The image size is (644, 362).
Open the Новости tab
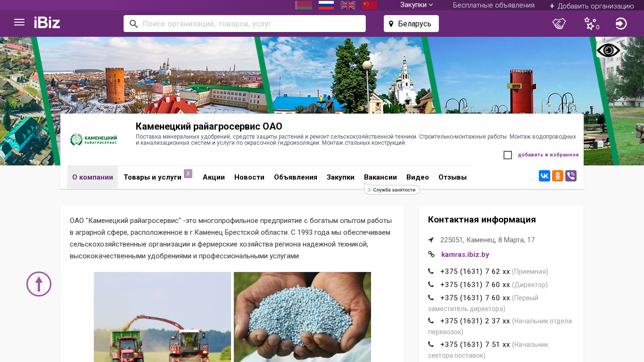(x=249, y=177)
